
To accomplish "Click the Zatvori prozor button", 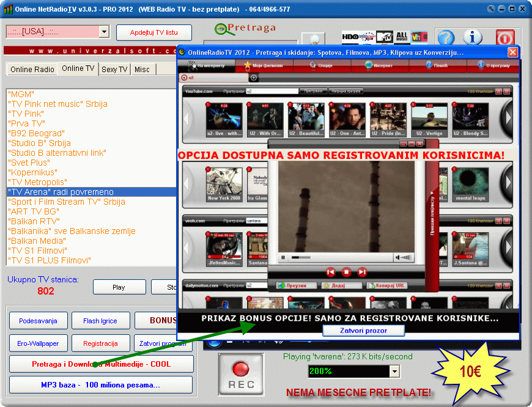I will 363,331.
